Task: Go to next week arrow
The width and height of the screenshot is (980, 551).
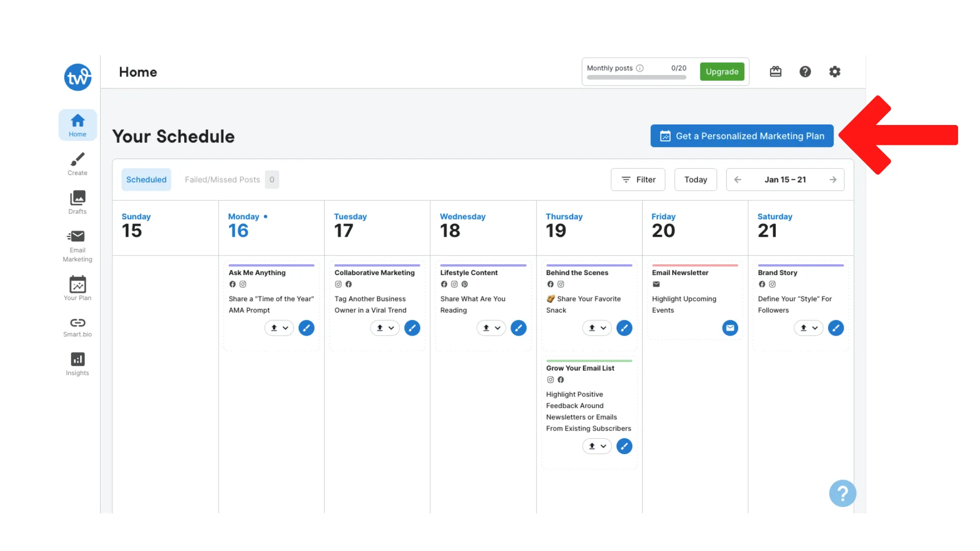Action: (832, 180)
